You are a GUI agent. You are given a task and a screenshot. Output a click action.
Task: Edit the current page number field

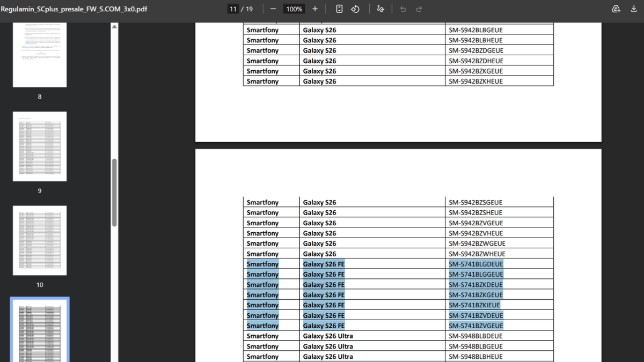[233, 9]
